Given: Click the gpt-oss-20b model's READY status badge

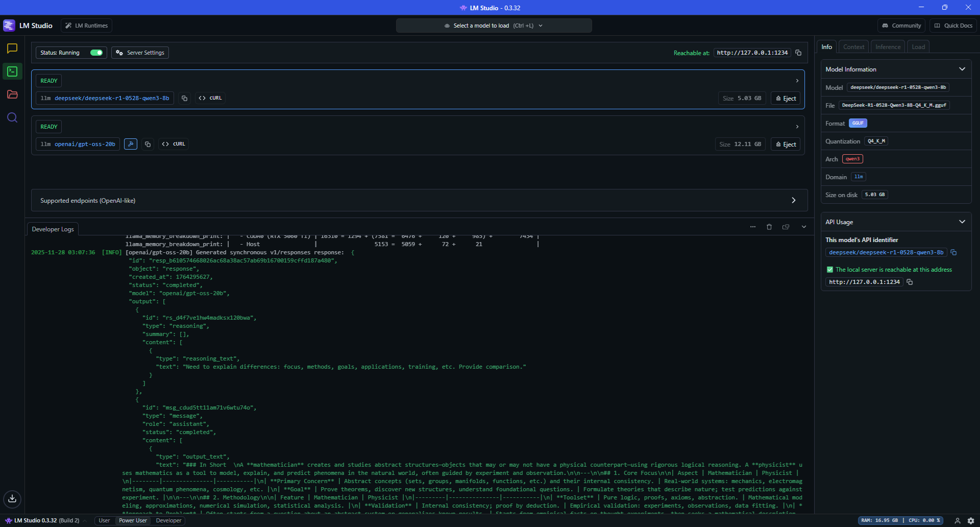Looking at the screenshot, I should point(49,127).
